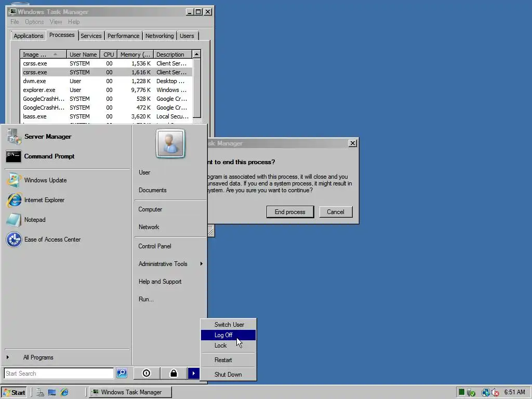Switch to the Networking tab
532x399 pixels.
(159, 36)
